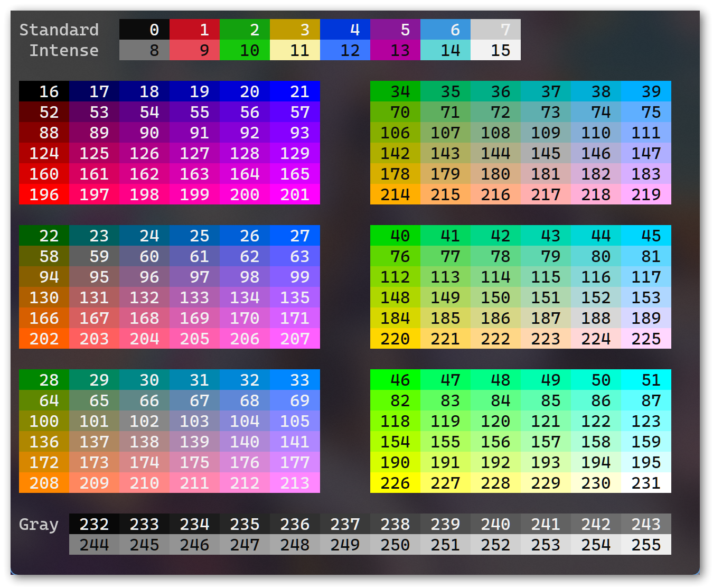The width and height of the screenshot is (713, 588).
Task: Pick the cyan cell labeled 45
Action: (646, 236)
